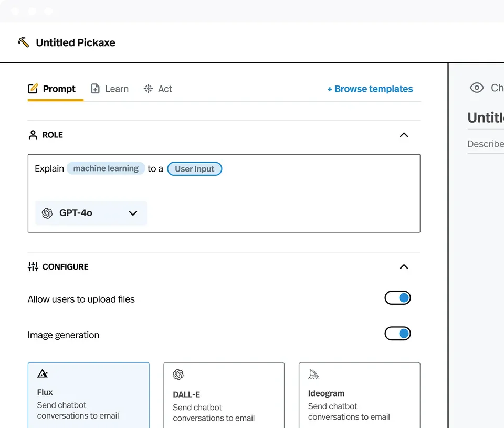Click the CONFIGURE sliders icon
This screenshot has width=504, height=428.
tap(32, 266)
